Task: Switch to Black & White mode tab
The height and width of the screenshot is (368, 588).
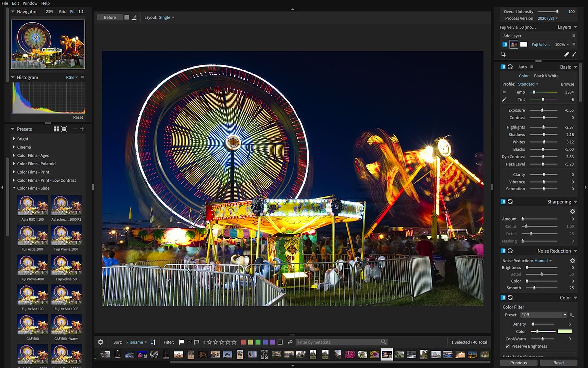Action: click(x=546, y=76)
